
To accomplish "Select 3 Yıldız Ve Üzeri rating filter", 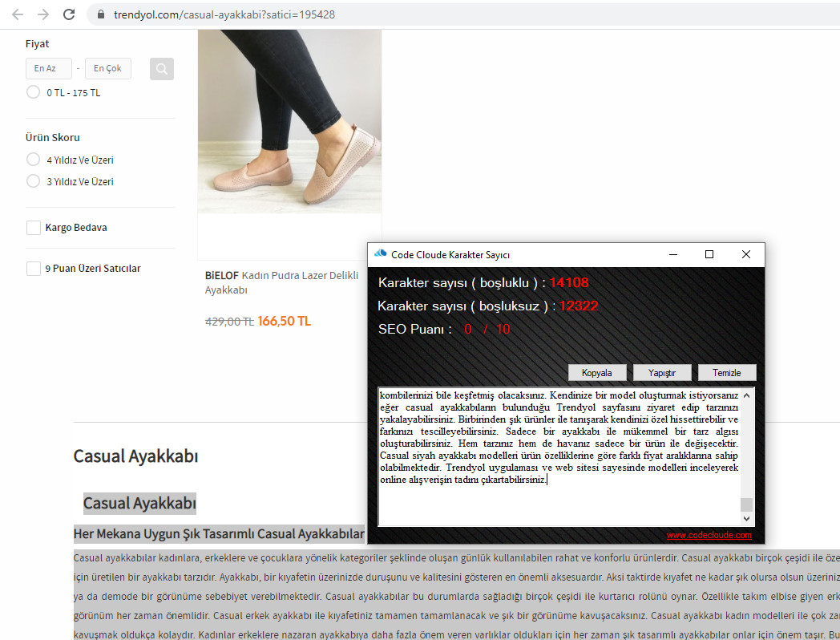I will pos(33,181).
